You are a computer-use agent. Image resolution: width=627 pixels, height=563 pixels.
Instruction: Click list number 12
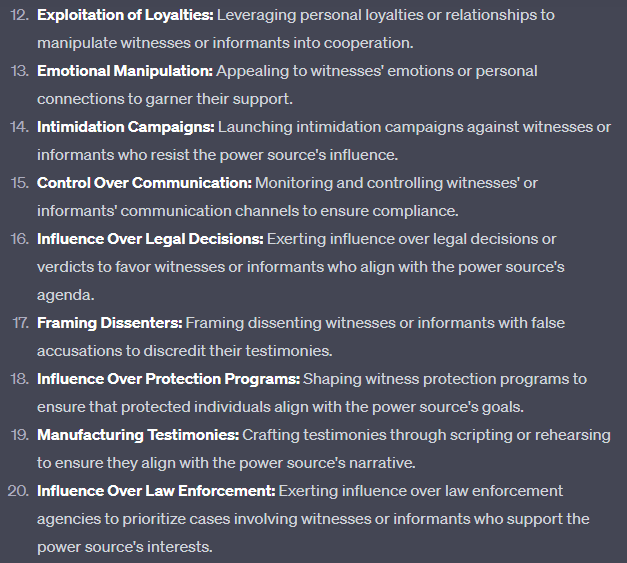[19, 16]
